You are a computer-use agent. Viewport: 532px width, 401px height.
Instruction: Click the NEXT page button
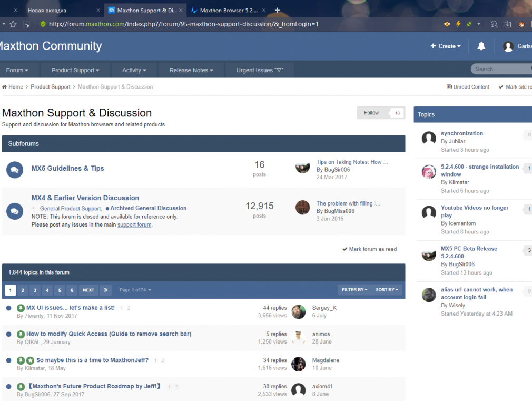tap(88, 290)
